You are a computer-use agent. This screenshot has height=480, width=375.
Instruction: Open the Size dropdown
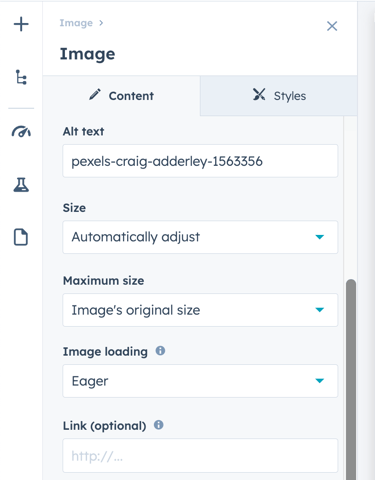(x=200, y=237)
